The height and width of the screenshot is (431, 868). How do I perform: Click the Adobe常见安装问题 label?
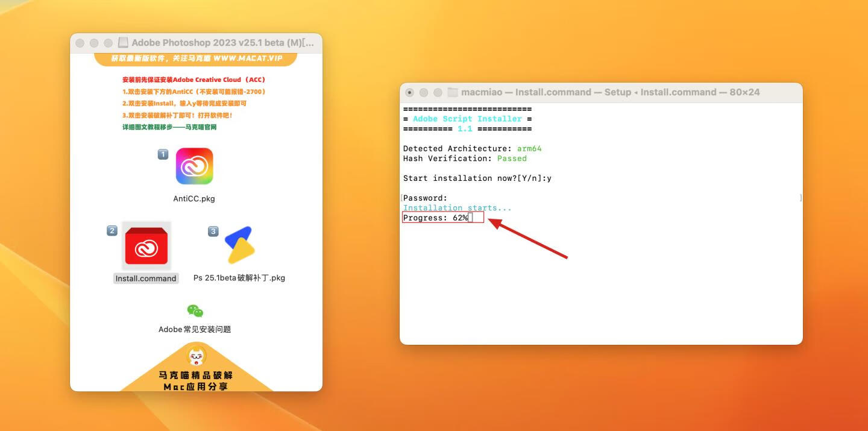195,329
